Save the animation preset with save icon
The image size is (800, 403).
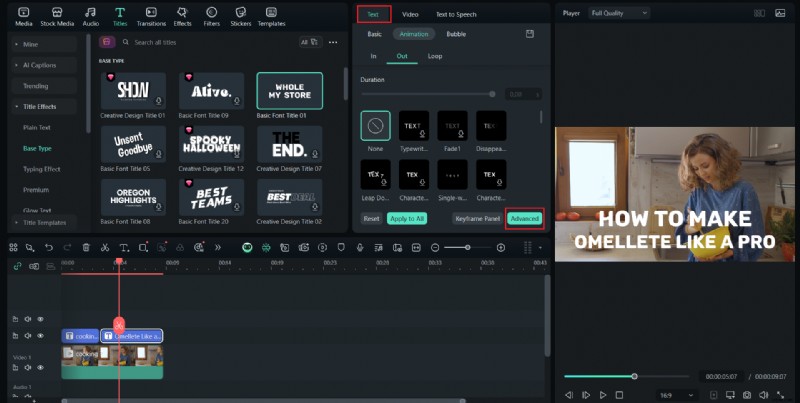coord(530,34)
